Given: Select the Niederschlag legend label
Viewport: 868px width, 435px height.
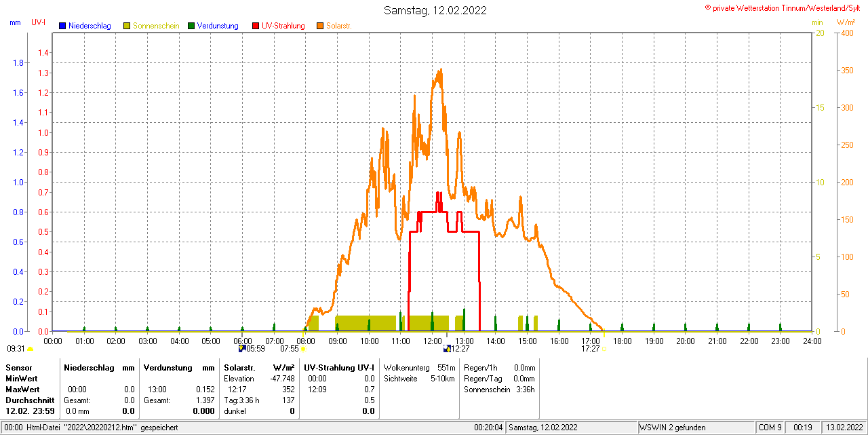Looking at the screenshot, I should [90, 26].
